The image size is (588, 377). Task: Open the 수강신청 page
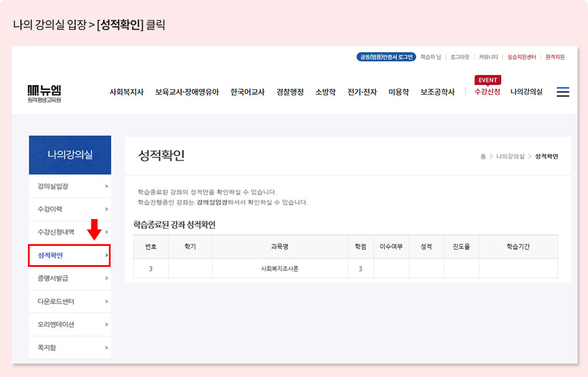tap(487, 92)
